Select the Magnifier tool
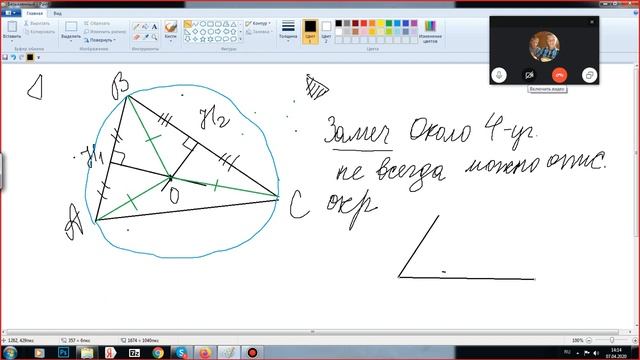640x360 pixels. coord(154,37)
